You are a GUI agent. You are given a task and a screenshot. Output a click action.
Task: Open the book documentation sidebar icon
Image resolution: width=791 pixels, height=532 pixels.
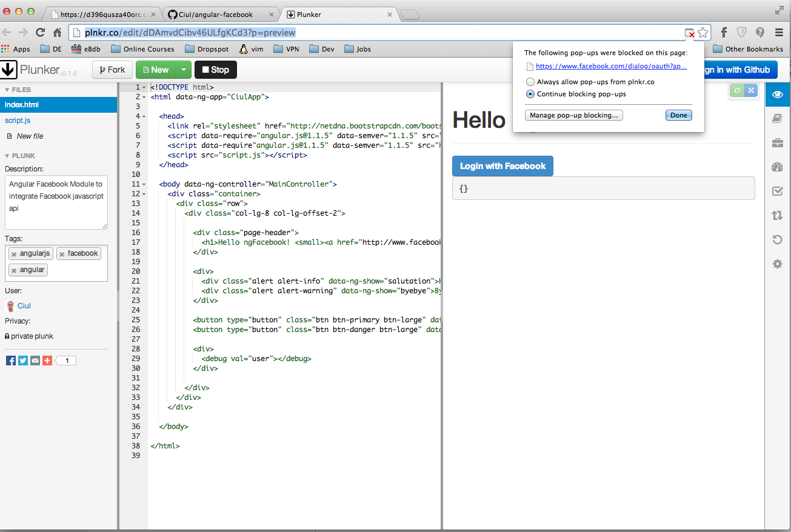point(778,119)
